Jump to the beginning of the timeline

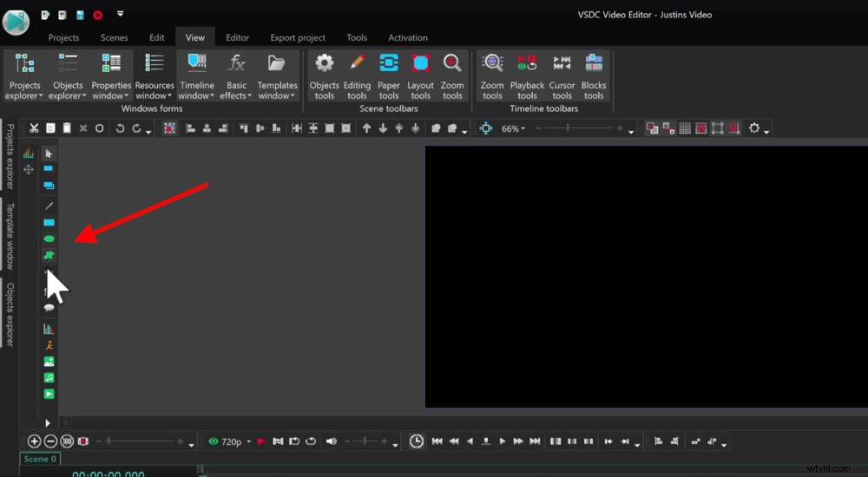pyautogui.click(x=437, y=441)
